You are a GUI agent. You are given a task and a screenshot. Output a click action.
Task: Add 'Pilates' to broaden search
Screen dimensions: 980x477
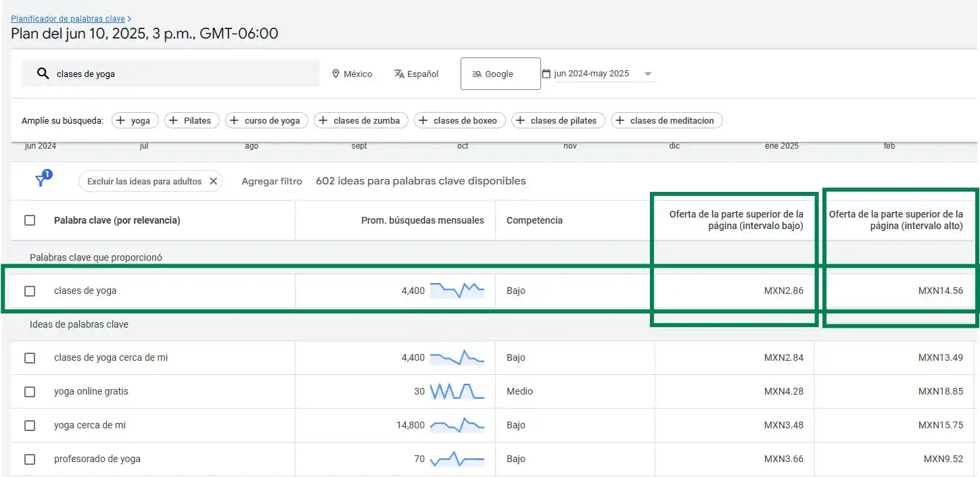(192, 120)
